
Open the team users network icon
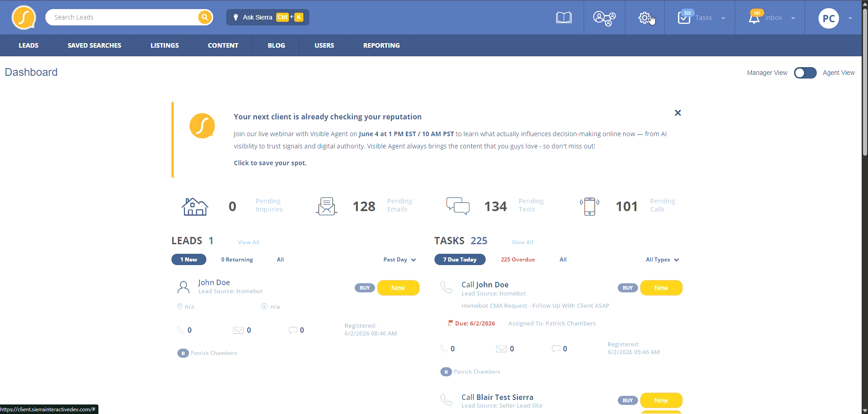(605, 18)
